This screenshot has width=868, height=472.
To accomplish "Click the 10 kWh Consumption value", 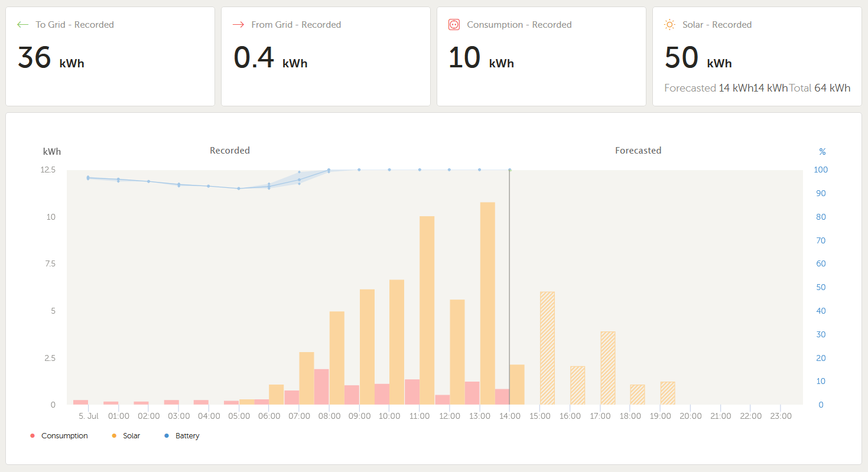I will [481, 58].
